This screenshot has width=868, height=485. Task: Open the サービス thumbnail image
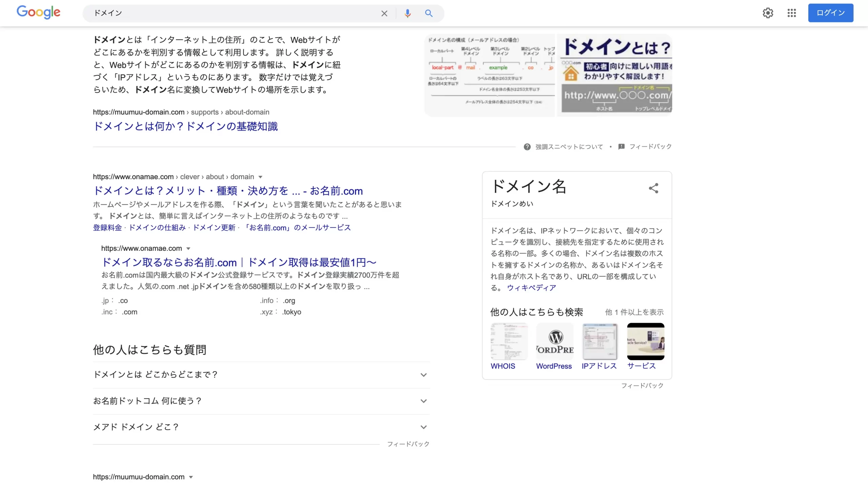coord(646,341)
